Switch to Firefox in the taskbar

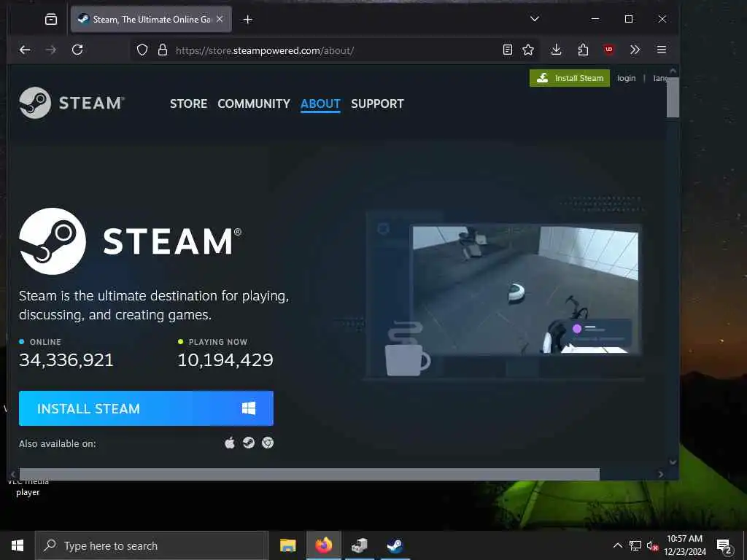[x=324, y=545]
